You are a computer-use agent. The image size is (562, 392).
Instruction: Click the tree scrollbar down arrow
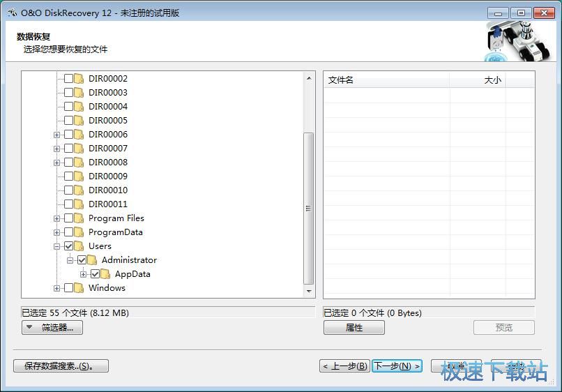point(309,292)
